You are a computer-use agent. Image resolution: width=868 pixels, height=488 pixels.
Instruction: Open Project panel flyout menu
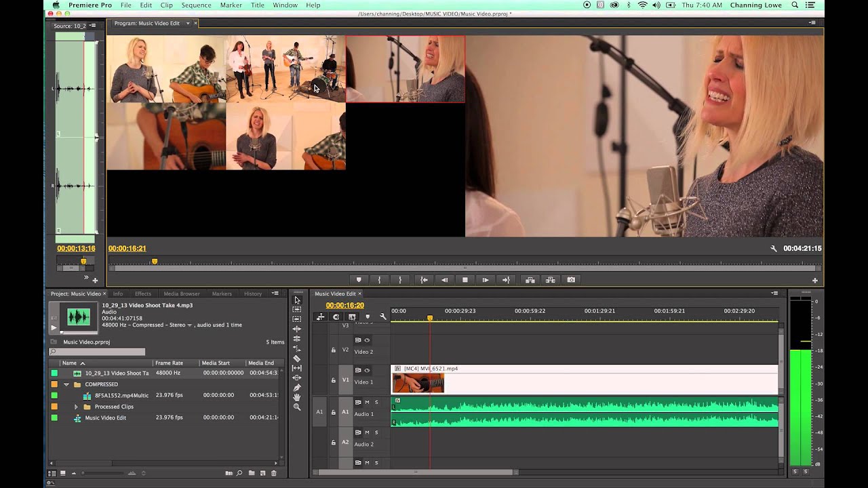(275, 293)
